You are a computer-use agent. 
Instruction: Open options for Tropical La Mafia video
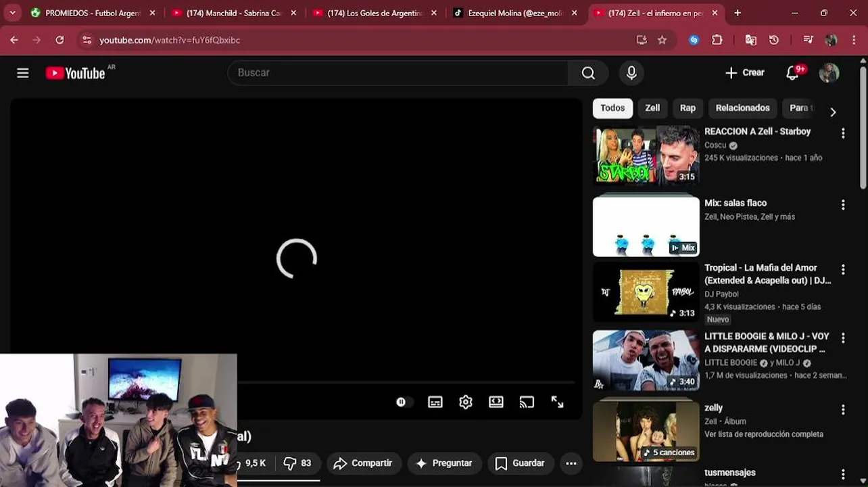tap(843, 270)
